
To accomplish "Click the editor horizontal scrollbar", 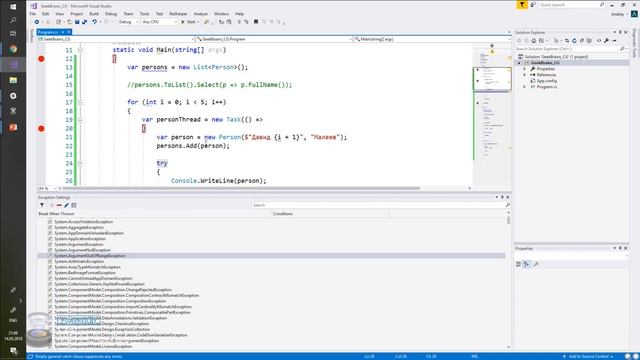I will coord(241,188).
